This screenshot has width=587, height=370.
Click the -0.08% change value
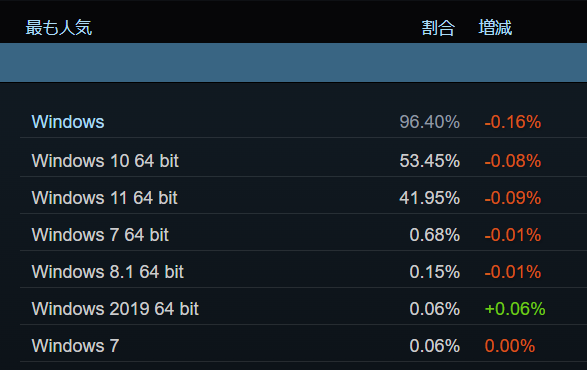point(513,161)
